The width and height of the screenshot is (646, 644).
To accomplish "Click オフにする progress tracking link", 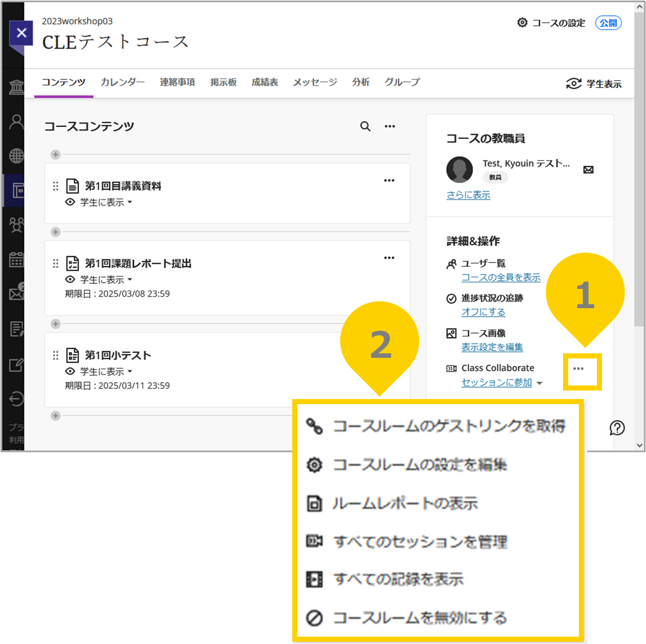I will point(484,312).
